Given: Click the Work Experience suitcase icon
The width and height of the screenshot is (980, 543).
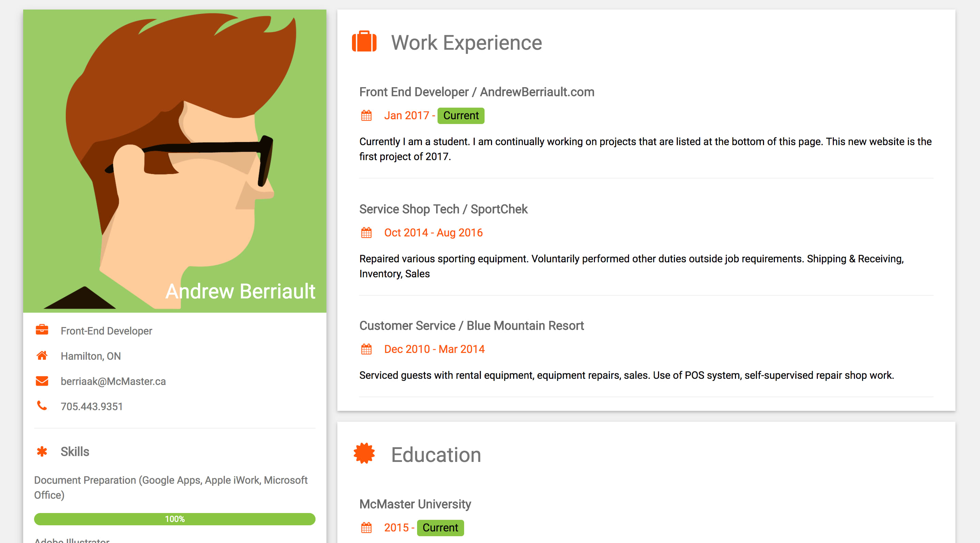Looking at the screenshot, I should [x=364, y=42].
